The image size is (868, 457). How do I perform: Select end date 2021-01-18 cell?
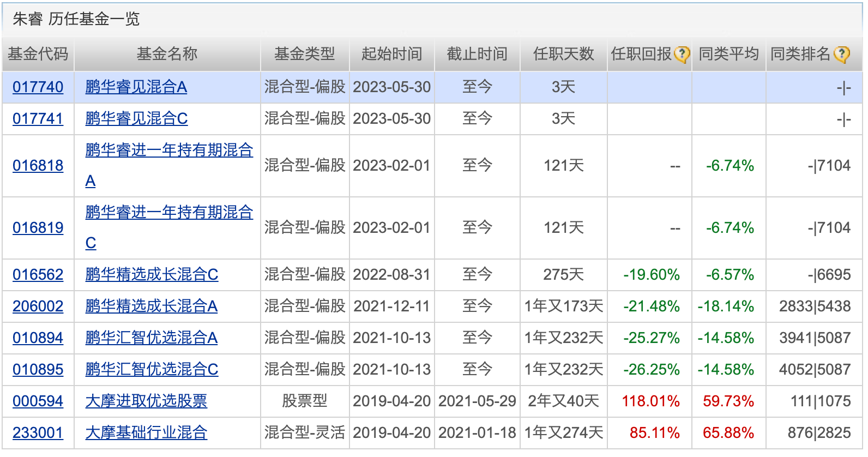tap(477, 433)
